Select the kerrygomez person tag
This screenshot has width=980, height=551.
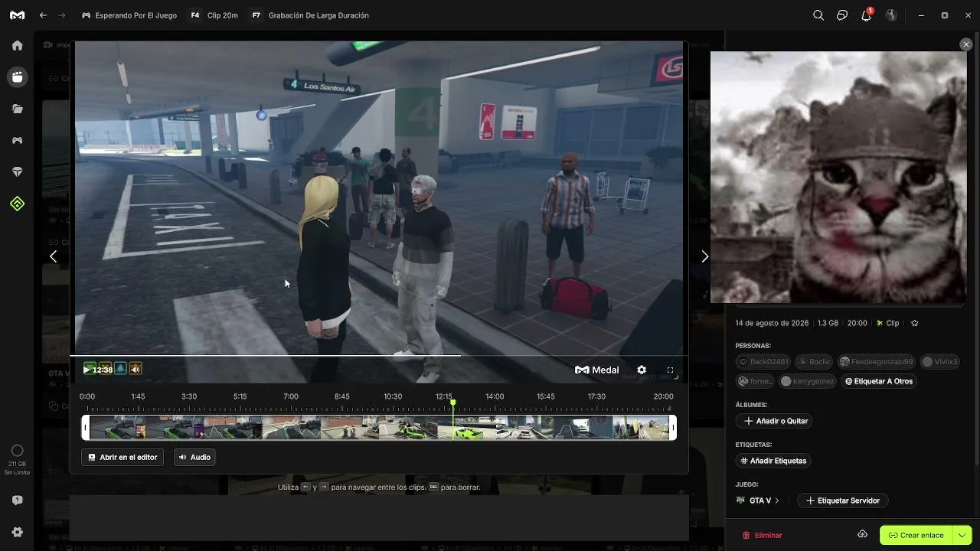click(x=807, y=381)
